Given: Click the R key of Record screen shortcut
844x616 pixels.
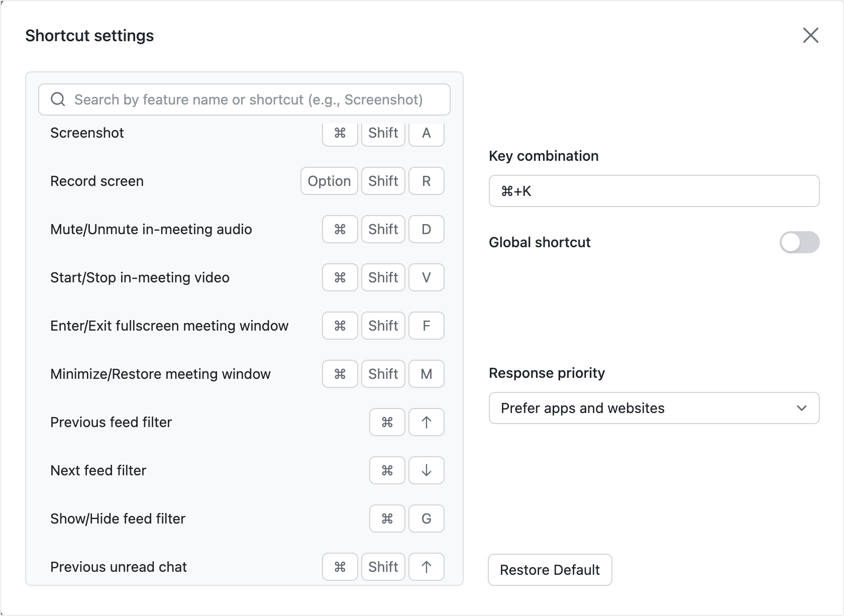Looking at the screenshot, I should pyautogui.click(x=426, y=181).
